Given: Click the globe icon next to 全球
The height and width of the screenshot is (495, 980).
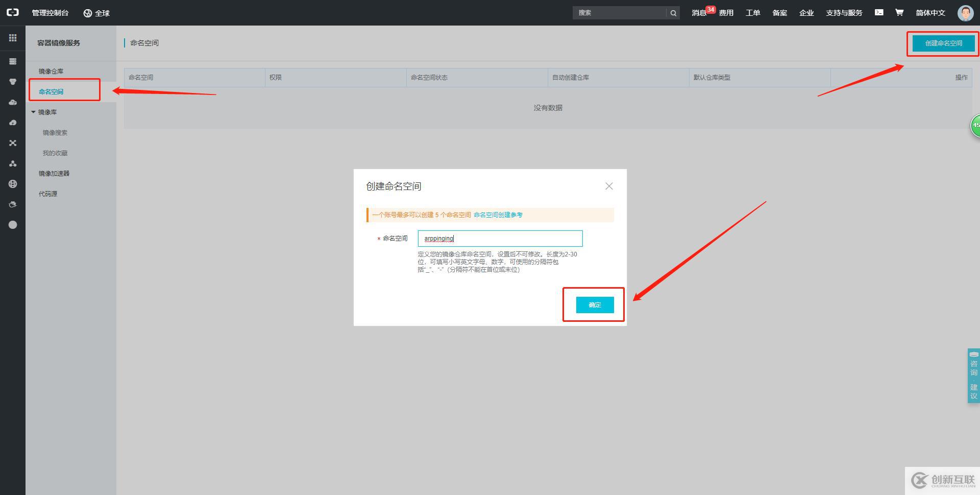Looking at the screenshot, I should (88, 13).
